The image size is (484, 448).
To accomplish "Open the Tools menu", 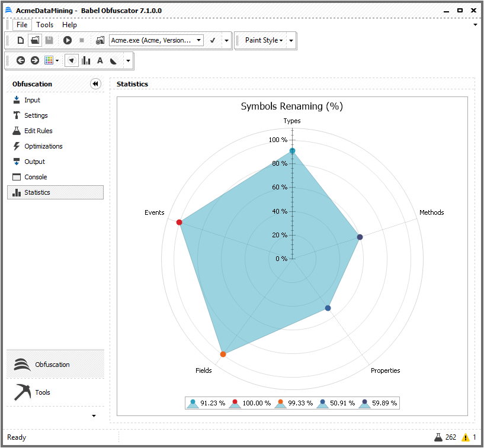I will click(44, 25).
